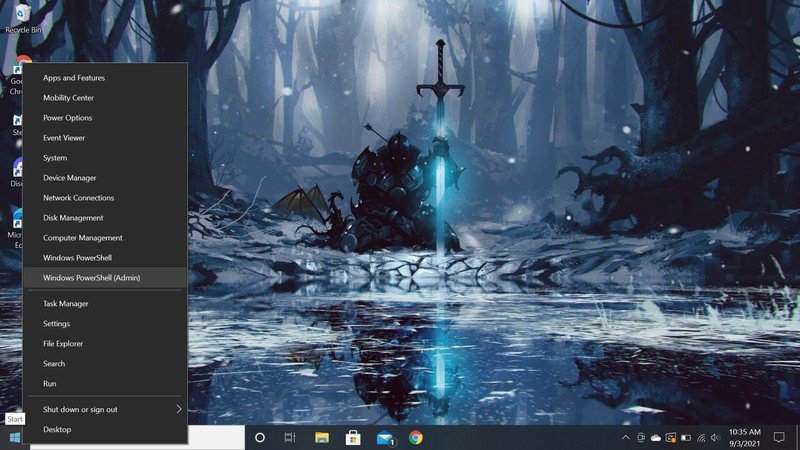Screen dimensions: 800x450
Task: Show hidden system tray icons
Action: [x=626, y=438]
